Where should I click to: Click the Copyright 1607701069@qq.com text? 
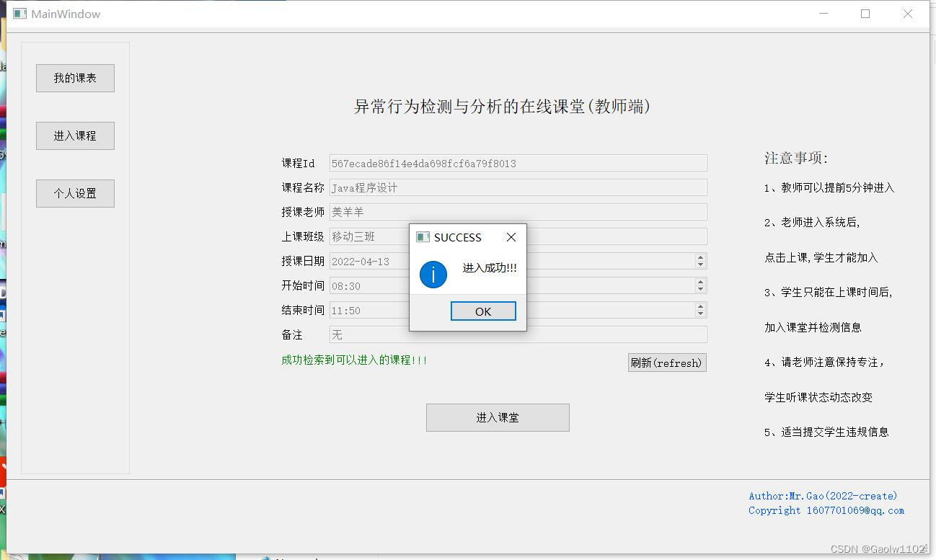coord(826,510)
